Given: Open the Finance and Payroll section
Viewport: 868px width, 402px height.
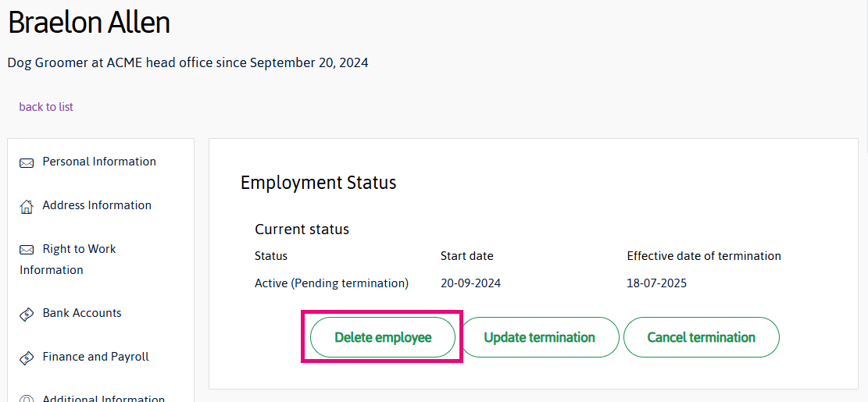Looking at the screenshot, I should 95,357.
